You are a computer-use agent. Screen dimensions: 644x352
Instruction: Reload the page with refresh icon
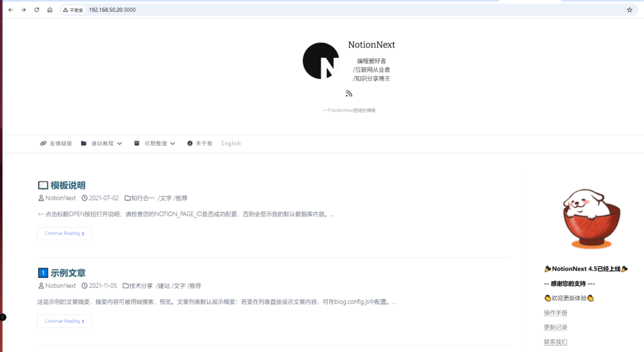point(36,10)
